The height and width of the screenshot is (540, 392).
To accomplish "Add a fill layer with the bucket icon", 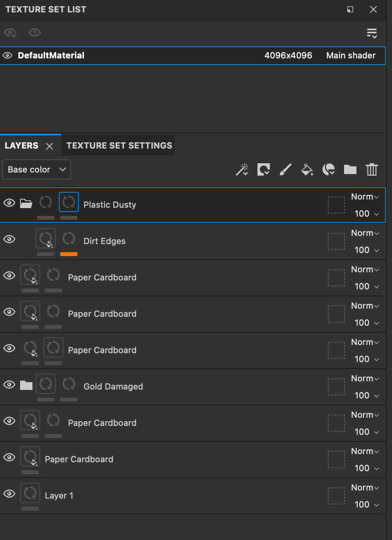I will point(307,169).
